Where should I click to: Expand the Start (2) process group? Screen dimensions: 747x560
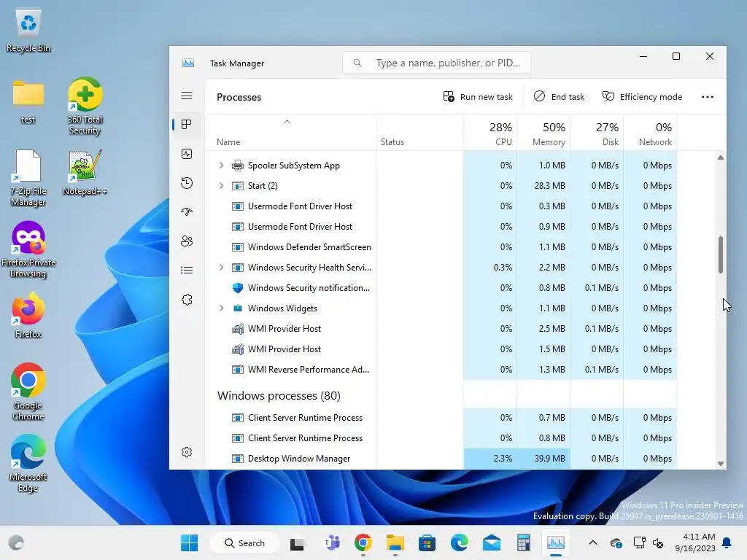pyautogui.click(x=221, y=186)
